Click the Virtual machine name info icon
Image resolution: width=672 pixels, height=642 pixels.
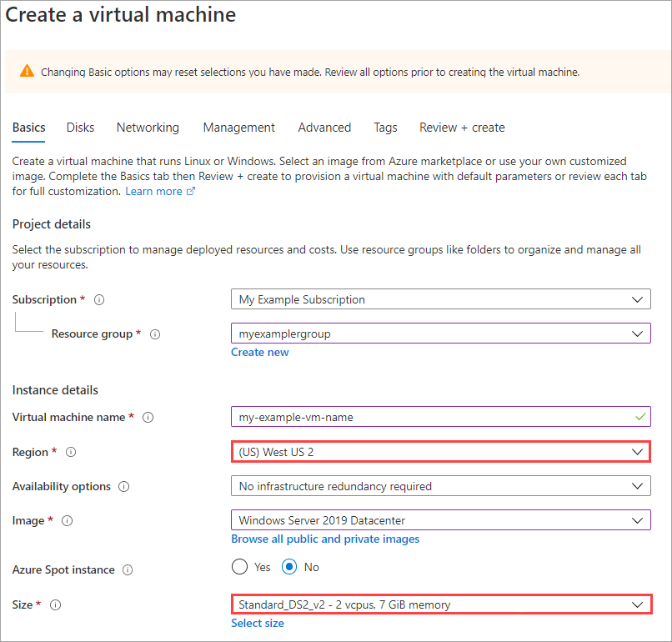click(148, 418)
